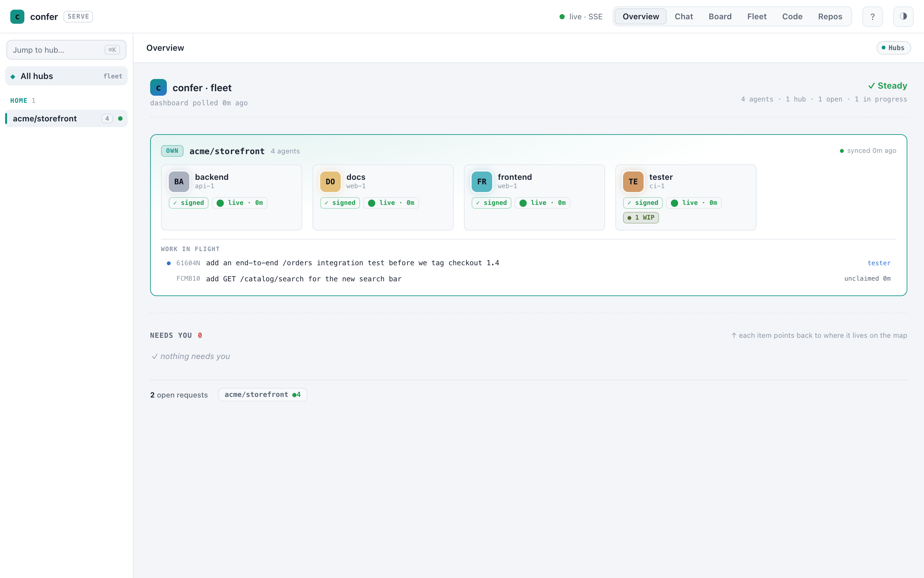Click the acme/storefront open requests chip
This screenshot has height=578, width=924.
pos(262,395)
